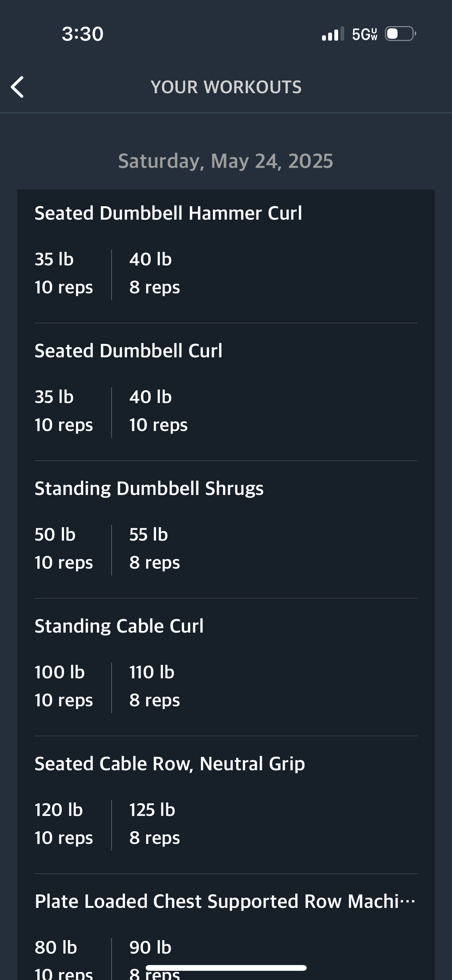Screen dimensions: 452x980
Task: Tap the YOUR WORKOUTS header title
Action: click(x=226, y=87)
